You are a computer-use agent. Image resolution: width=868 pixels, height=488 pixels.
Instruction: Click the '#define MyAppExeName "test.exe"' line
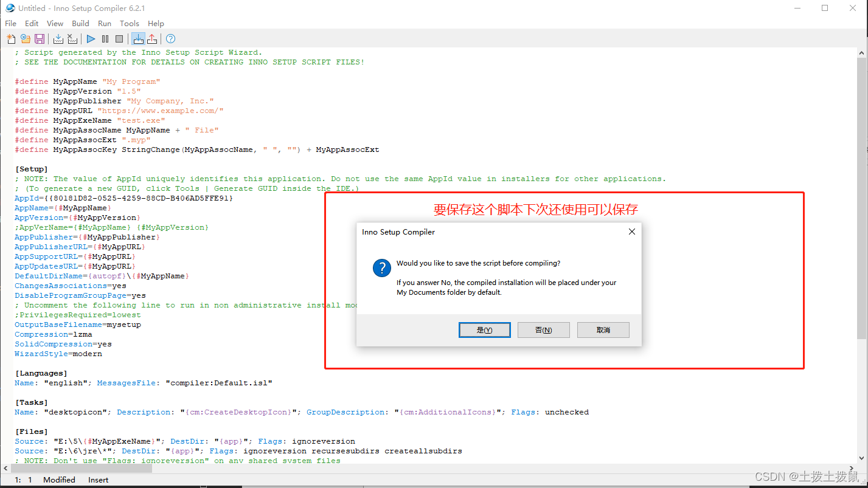point(90,120)
